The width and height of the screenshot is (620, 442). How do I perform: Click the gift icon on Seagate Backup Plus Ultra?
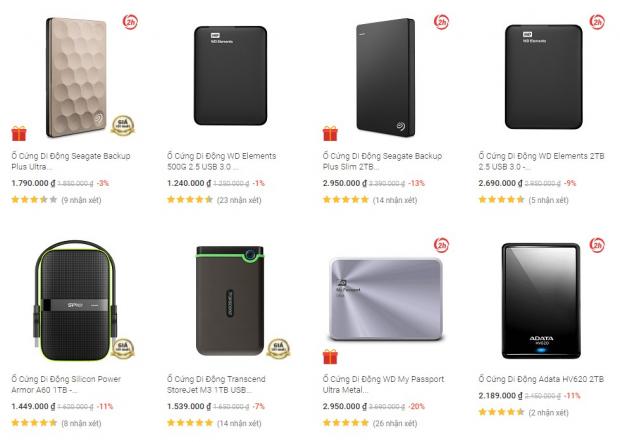19,133
